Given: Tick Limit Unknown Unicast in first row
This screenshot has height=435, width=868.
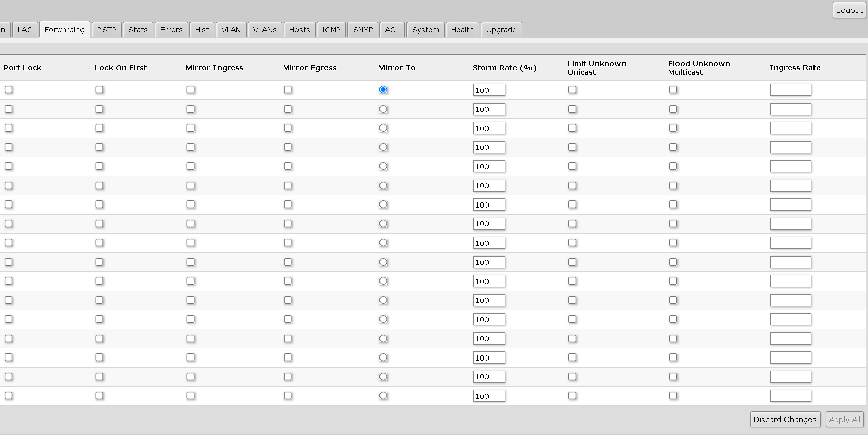Looking at the screenshot, I should [573, 90].
